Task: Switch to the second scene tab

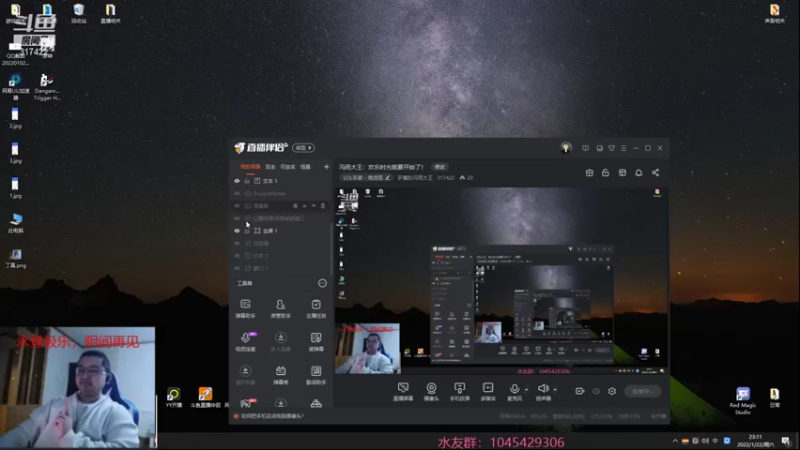Action: pyautogui.click(x=270, y=167)
